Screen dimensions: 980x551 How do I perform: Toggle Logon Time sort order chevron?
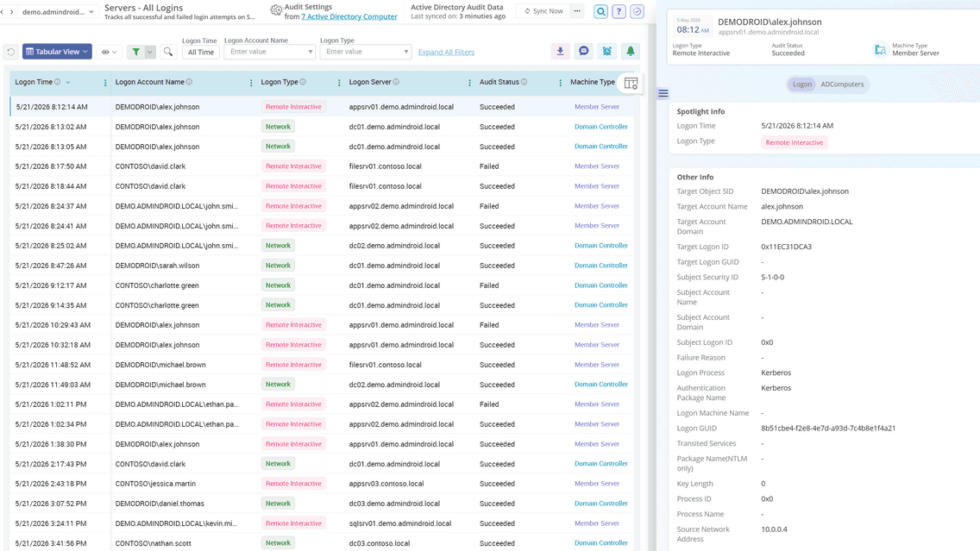point(68,83)
